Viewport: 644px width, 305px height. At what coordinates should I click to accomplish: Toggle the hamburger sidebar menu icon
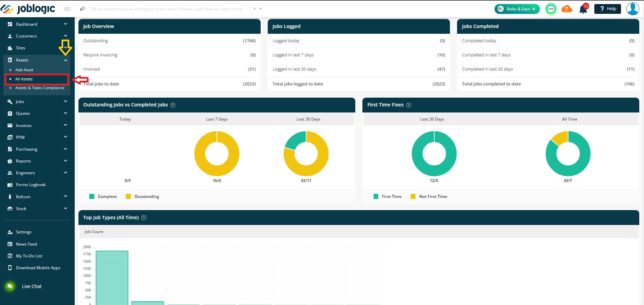coord(67,9)
